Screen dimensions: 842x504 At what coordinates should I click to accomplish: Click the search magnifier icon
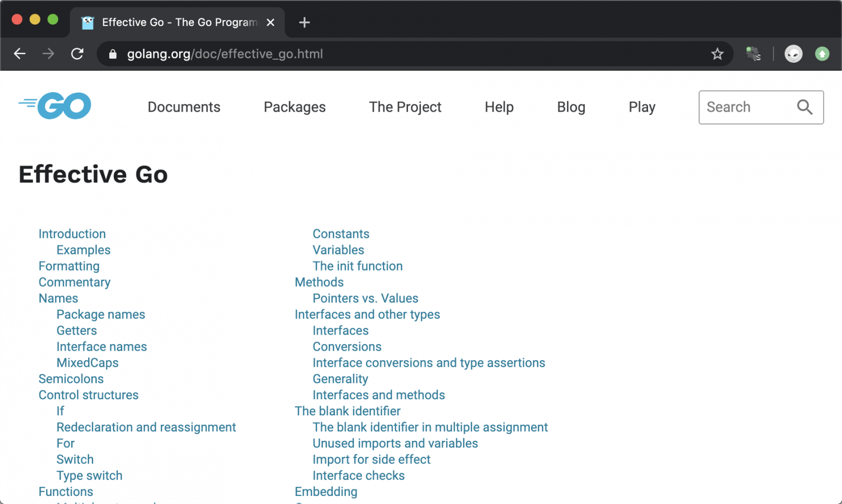coord(805,107)
